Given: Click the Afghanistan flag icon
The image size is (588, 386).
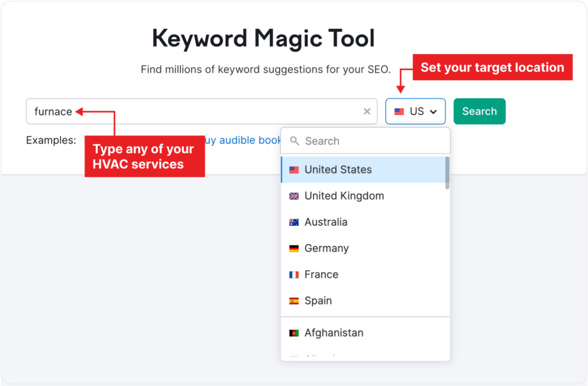Looking at the screenshot, I should click(x=294, y=333).
